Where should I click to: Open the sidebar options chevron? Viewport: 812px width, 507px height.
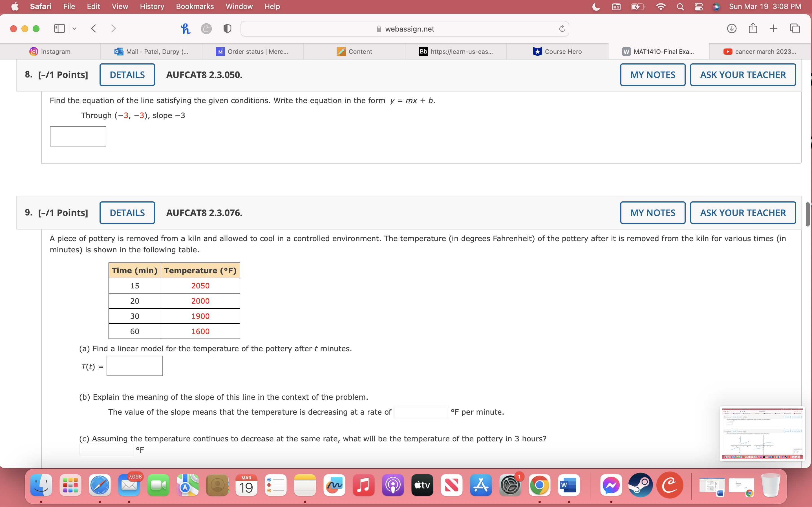pos(74,28)
